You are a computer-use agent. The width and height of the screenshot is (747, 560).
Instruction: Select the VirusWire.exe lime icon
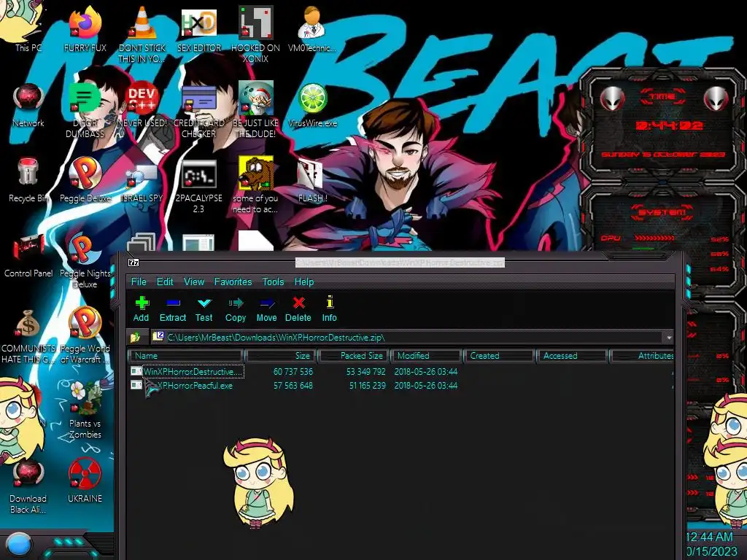[312, 105]
